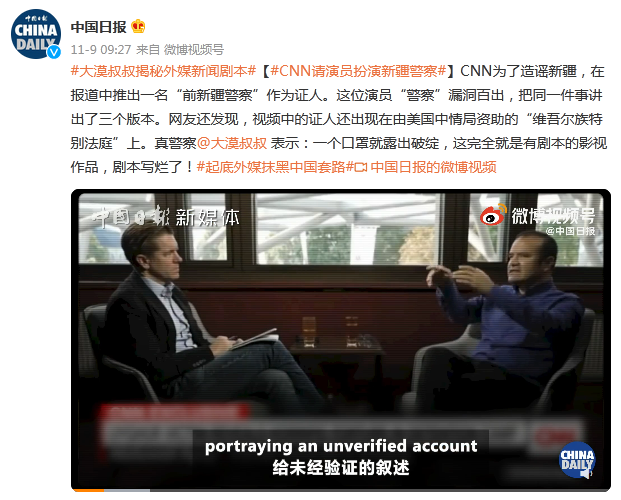This screenshot has width=621, height=500.
Task: Toggle the video speaker volume icon
Action: pos(585,473)
